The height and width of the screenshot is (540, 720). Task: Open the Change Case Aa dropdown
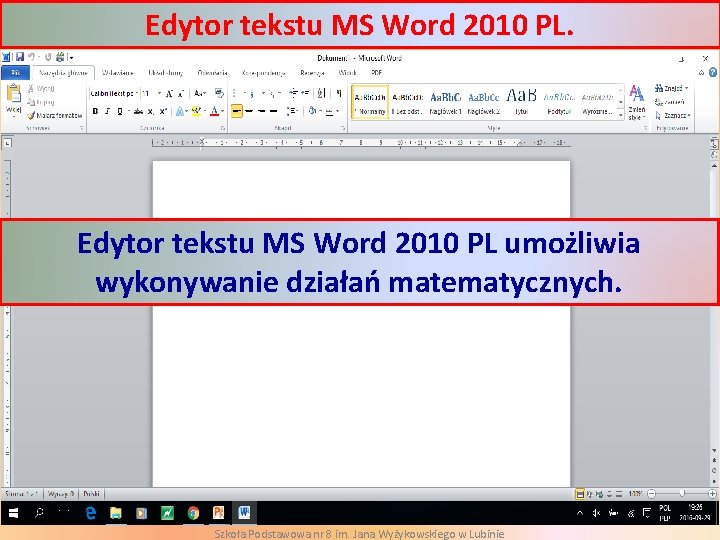click(x=200, y=94)
